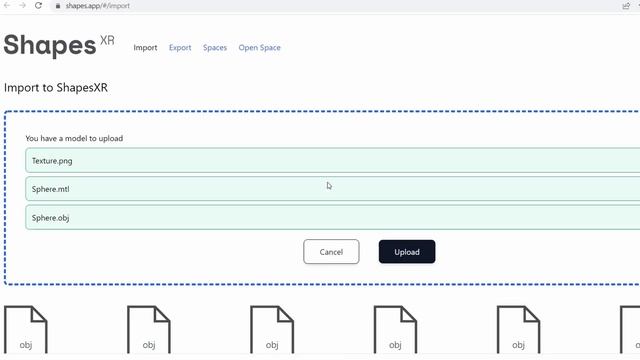Select the Texture.png file row

pyautogui.click(x=333, y=160)
